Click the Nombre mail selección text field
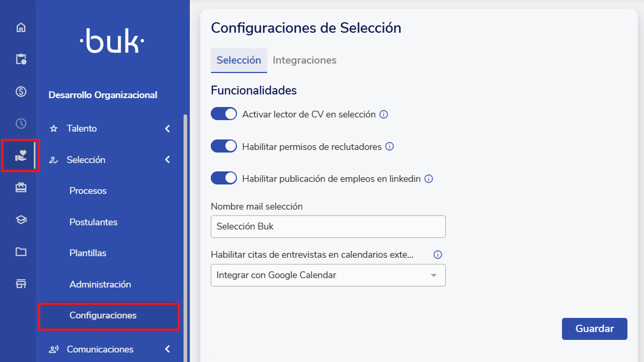This screenshot has width=644, height=362. point(328,227)
